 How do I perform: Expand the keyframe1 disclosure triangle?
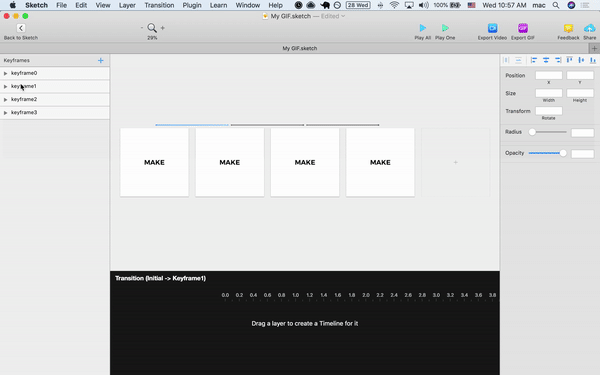pyautogui.click(x=5, y=86)
